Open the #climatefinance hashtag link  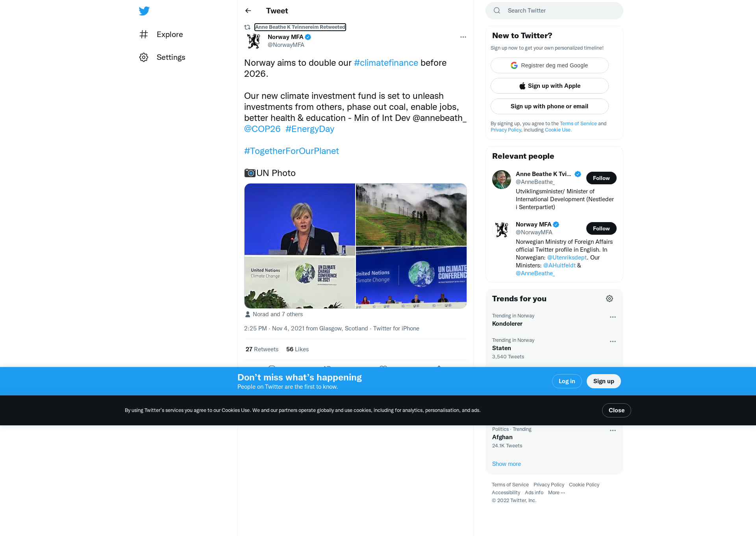[x=386, y=63]
